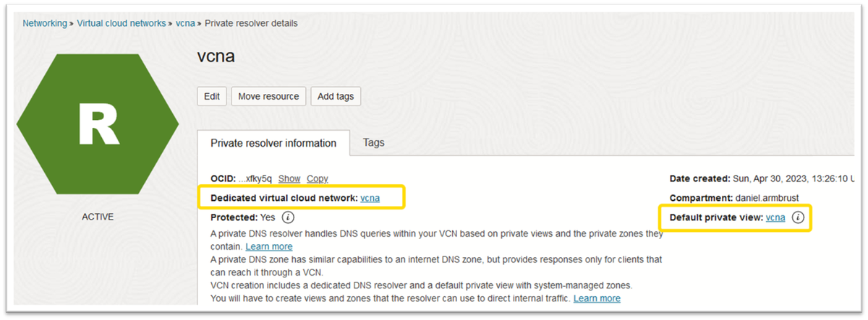Go to Virtual cloud networks breadcrumb link

point(121,23)
